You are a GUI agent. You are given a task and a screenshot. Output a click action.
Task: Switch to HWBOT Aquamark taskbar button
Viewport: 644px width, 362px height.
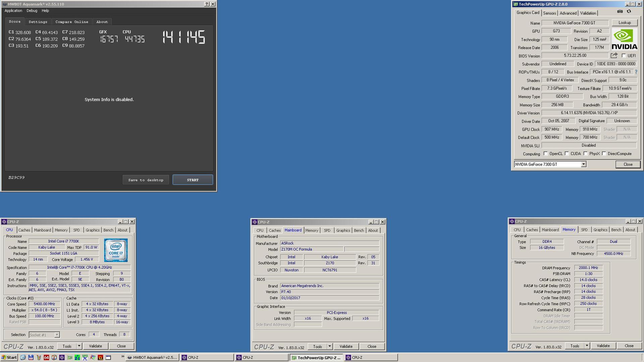tap(152, 357)
